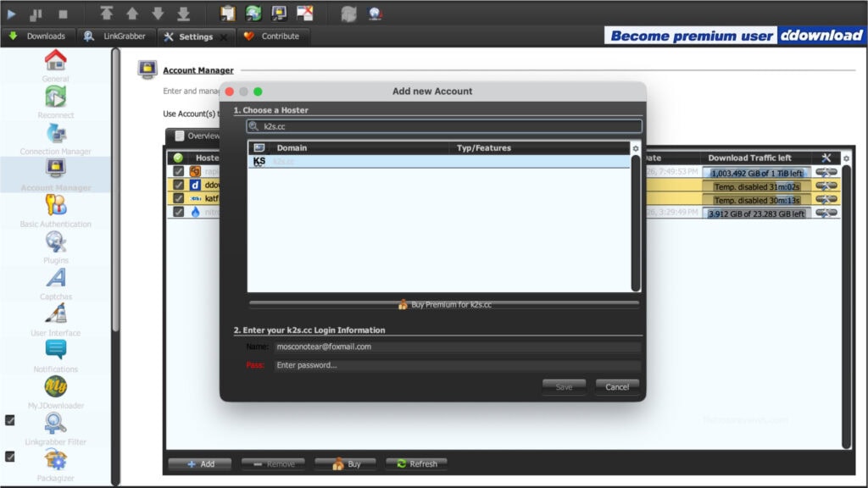Image resolution: width=868 pixels, height=488 pixels.
Task: Open Captchas settings in the sidebar
Action: (x=55, y=284)
